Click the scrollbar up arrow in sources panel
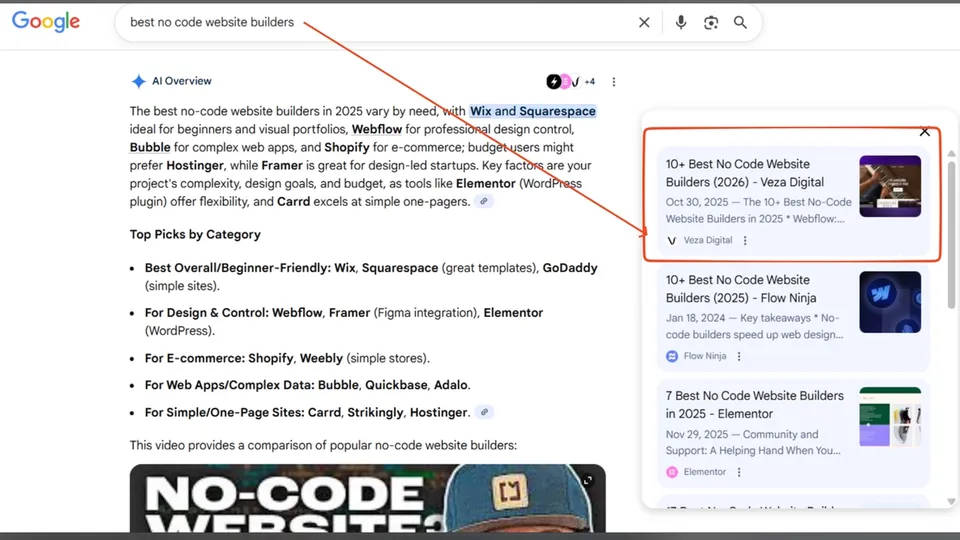The height and width of the screenshot is (540, 960). pyautogui.click(x=951, y=153)
